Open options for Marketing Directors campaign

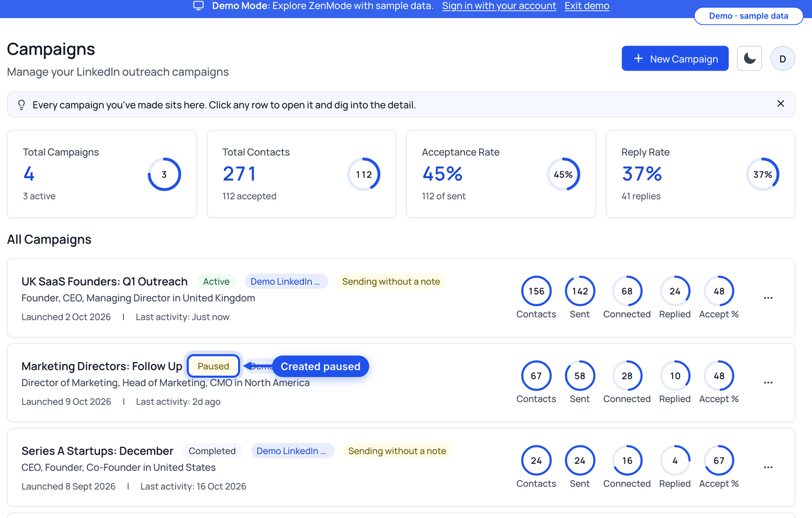tap(768, 382)
